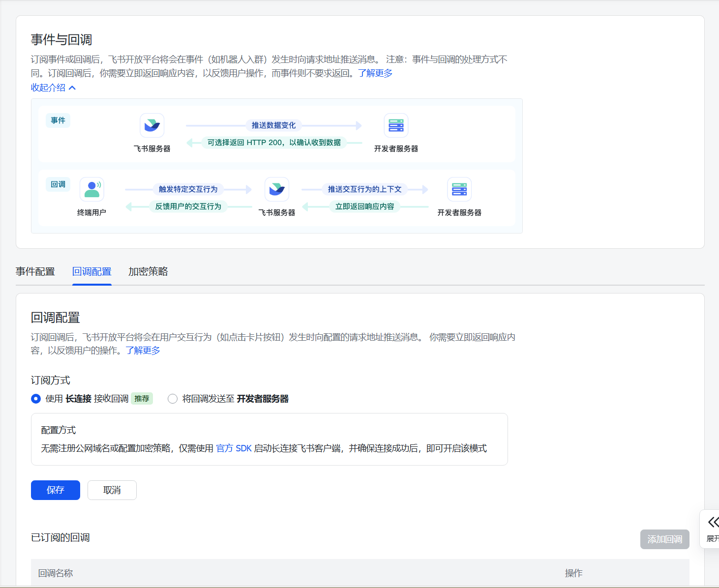
Task: Click Feishu server icon in event row
Action: 152,125
